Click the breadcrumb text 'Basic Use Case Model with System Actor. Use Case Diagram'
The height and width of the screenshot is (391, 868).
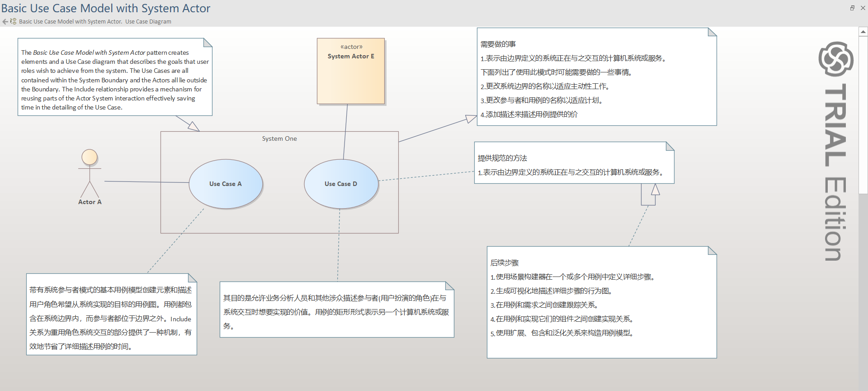tap(95, 21)
